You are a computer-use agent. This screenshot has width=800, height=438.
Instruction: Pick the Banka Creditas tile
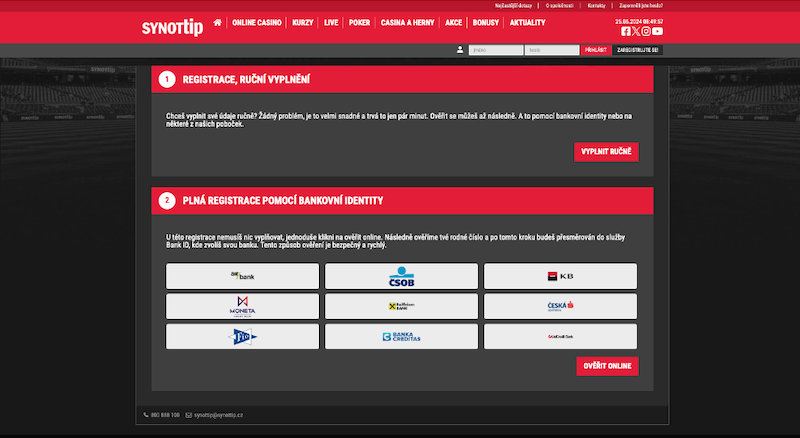(x=402, y=336)
